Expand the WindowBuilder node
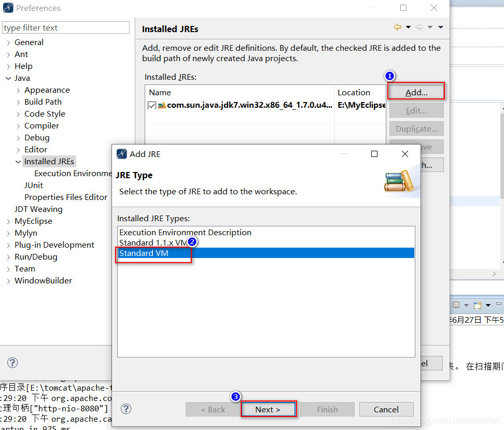 click(8, 281)
